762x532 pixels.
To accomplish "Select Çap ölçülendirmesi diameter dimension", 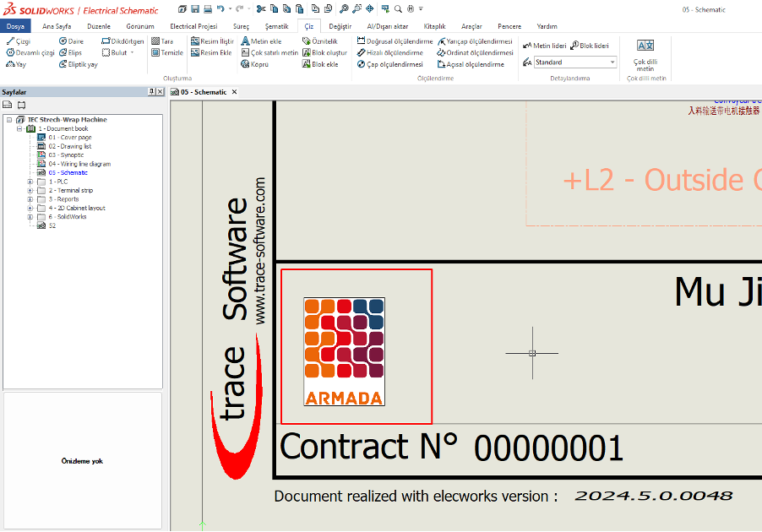I will pos(389,64).
